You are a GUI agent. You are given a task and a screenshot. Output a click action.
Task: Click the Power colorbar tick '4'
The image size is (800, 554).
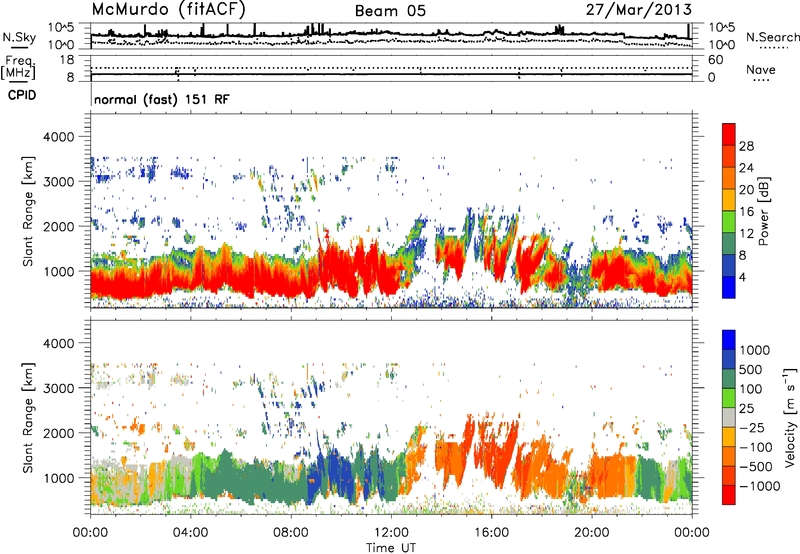[742, 277]
